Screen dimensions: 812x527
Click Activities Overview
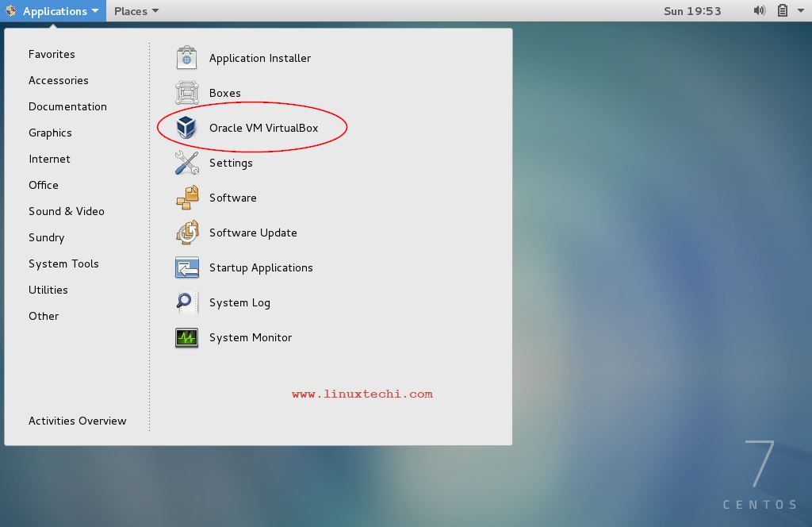point(78,421)
